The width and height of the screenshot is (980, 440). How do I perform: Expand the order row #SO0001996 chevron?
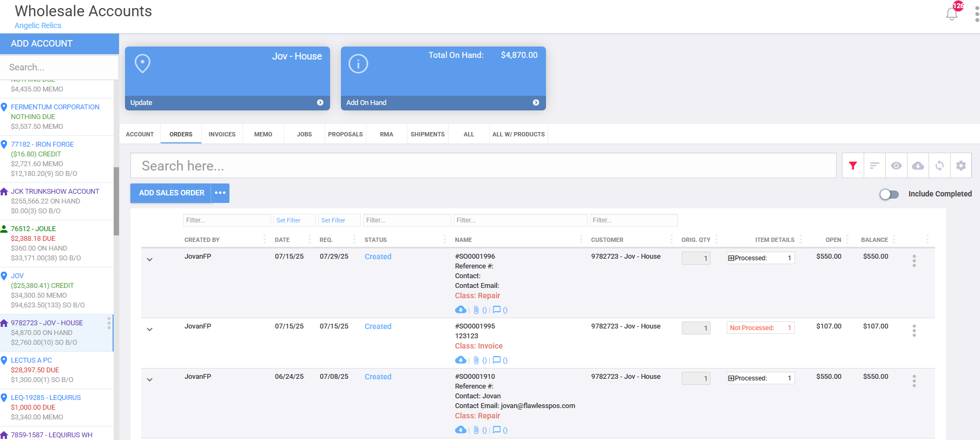pos(150,259)
